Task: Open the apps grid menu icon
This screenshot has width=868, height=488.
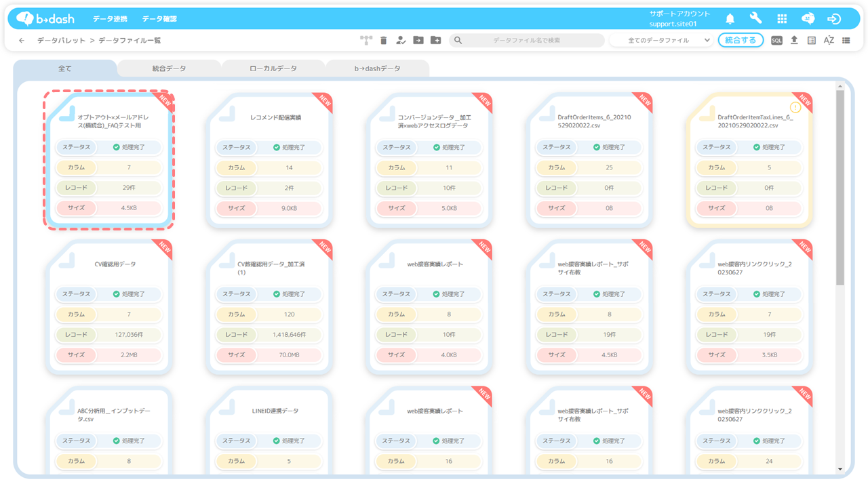Action: (x=782, y=19)
